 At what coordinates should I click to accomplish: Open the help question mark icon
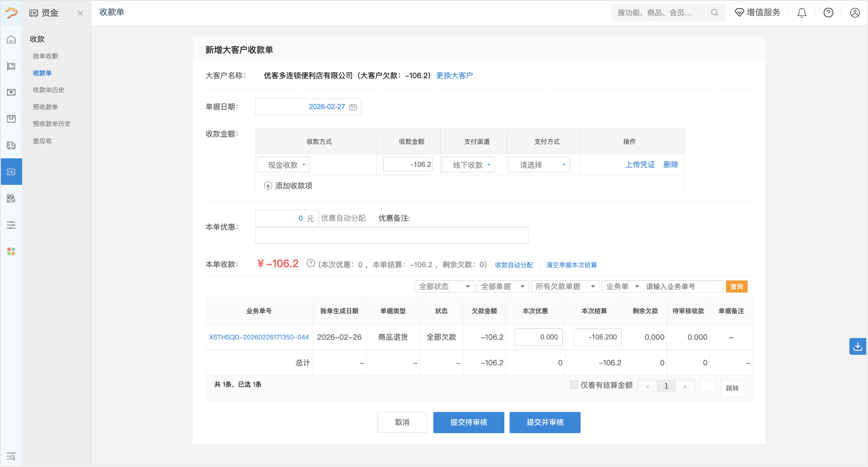coord(828,13)
